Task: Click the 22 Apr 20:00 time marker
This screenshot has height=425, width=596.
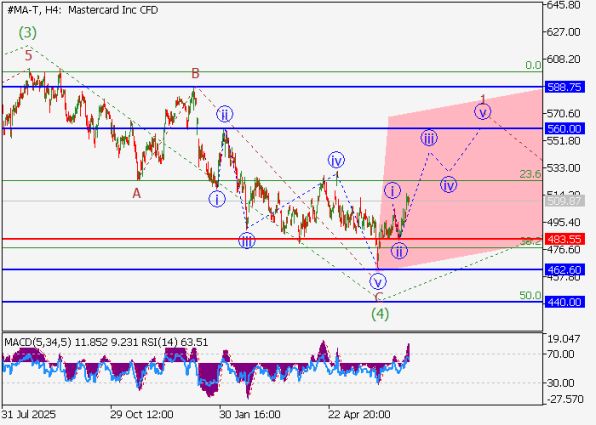Action: pyautogui.click(x=359, y=414)
